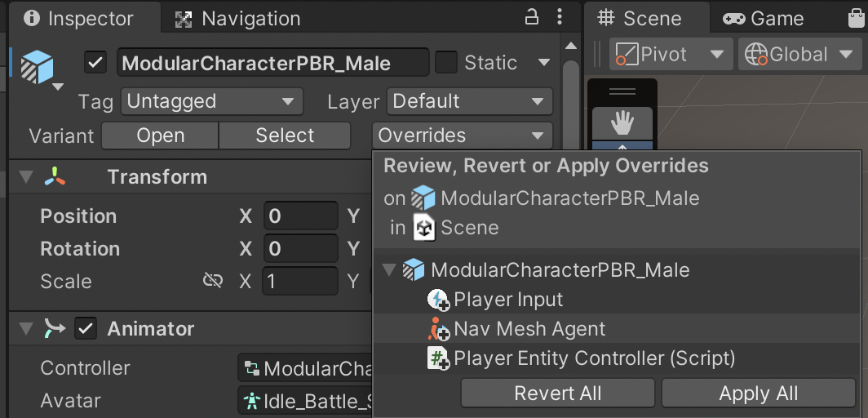This screenshot has height=418, width=868.
Task: Select the Hand tool in Scene overlay
Action: click(622, 123)
